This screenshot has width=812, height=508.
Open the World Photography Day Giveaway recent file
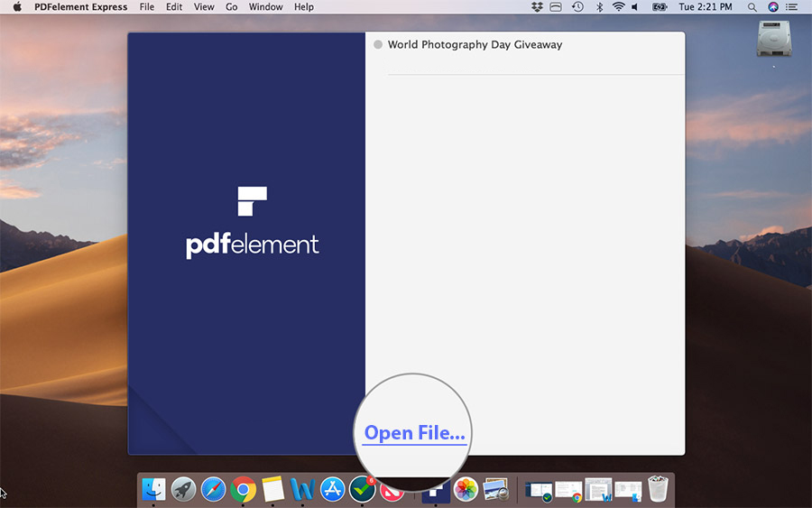pos(475,44)
